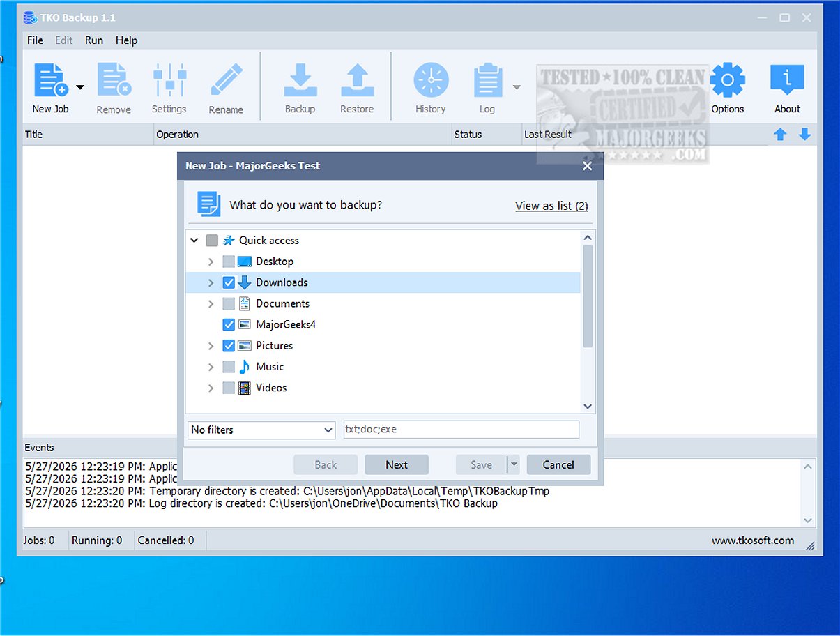
Task: Click the folder tree scrollbar down arrow
Action: (x=588, y=406)
